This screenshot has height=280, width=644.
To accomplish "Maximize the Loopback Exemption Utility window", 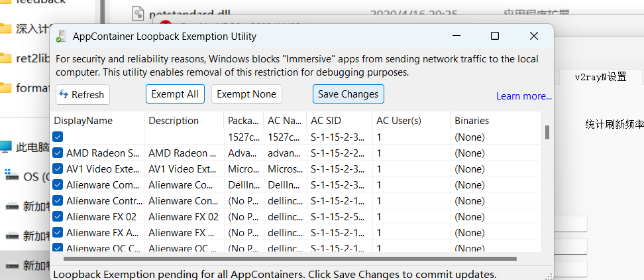I will pos(494,36).
